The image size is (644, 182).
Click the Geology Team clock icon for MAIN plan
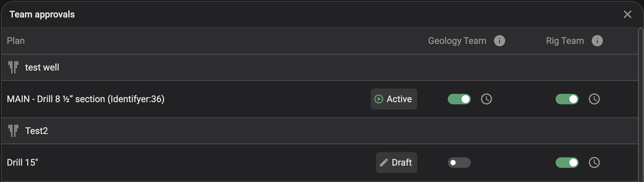pyautogui.click(x=486, y=99)
